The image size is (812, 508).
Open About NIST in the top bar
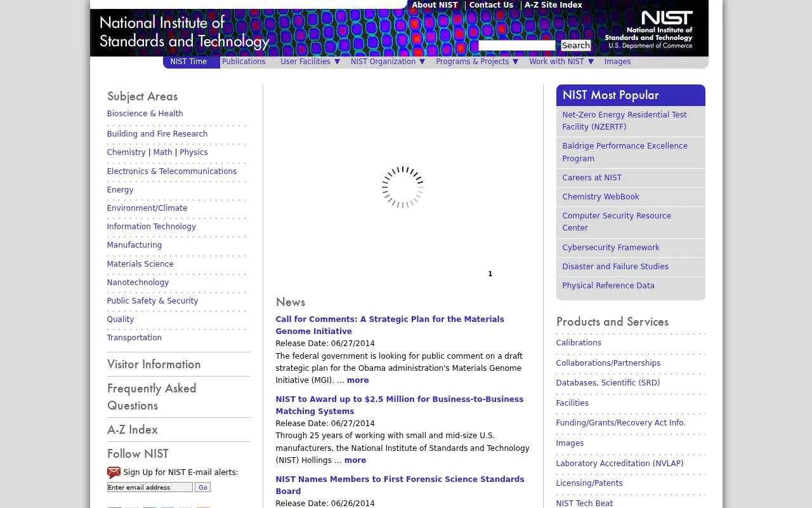click(435, 5)
